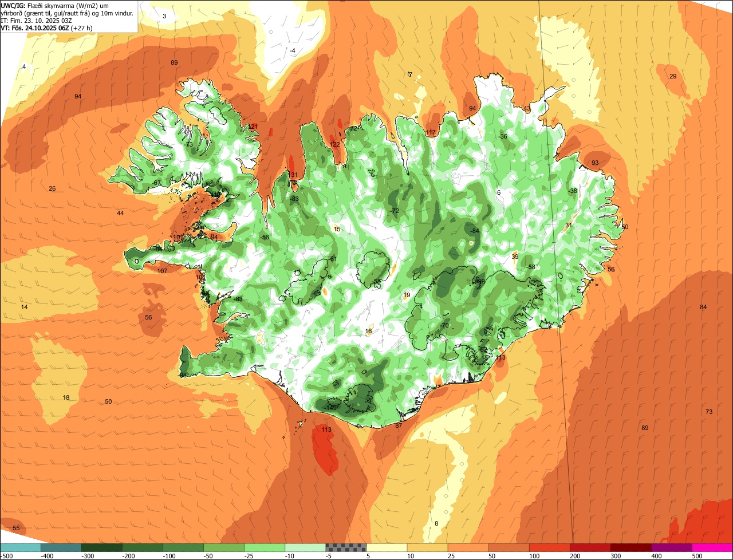Screen dimensions: 733x560
Task: Click the western value '-56'
Action: (x=264, y=237)
